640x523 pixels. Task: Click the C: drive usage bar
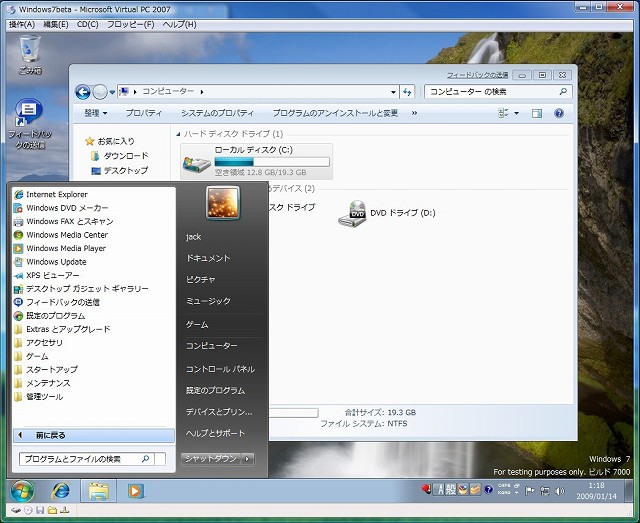pos(272,162)
